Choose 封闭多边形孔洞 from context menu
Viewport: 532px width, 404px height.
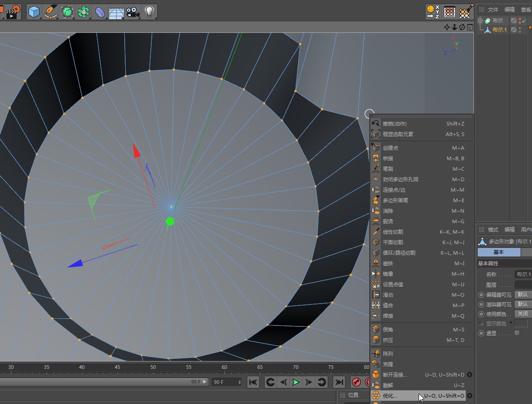coord(422,179)
